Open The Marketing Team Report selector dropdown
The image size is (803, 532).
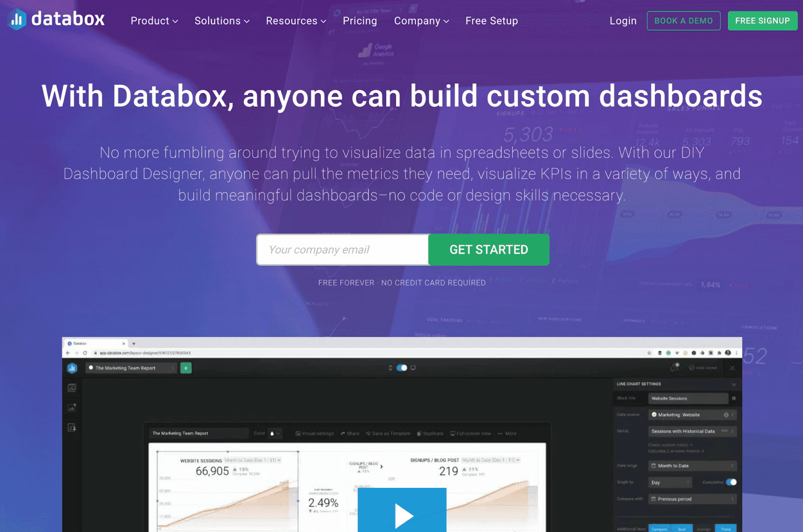131,368
